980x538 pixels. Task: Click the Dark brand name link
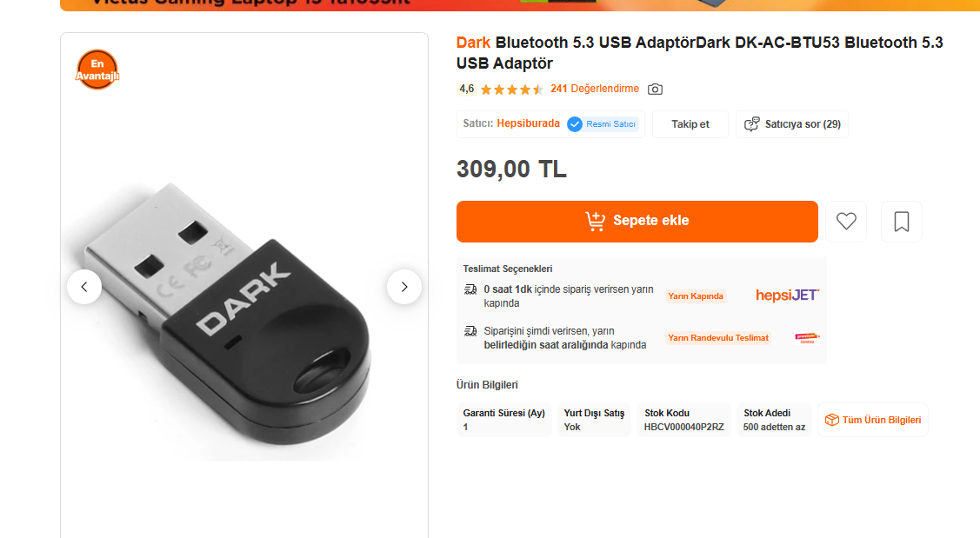[x=473, y=43]
